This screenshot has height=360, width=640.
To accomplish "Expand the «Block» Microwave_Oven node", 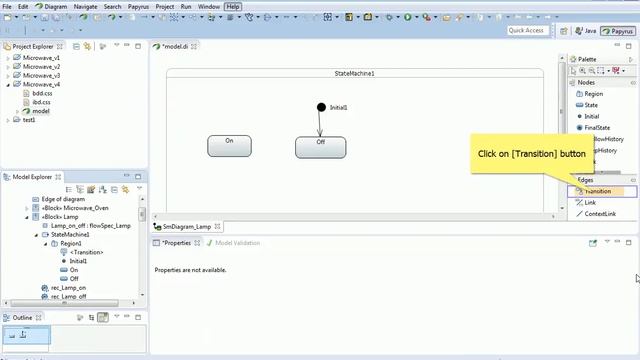I will (27, 208).
